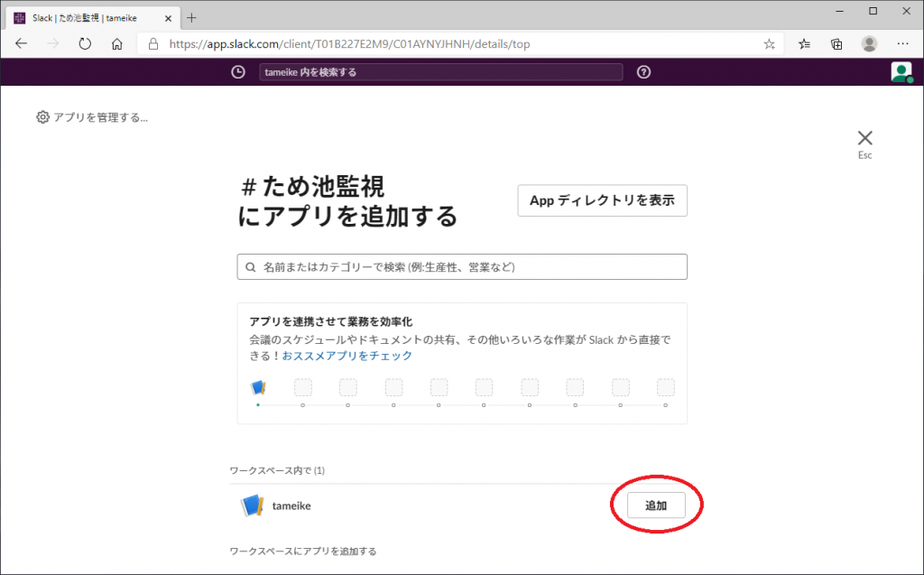Screen dimensions: 924x575
Task: Click the 追加 button for tameike
Action: click(656, 505)
